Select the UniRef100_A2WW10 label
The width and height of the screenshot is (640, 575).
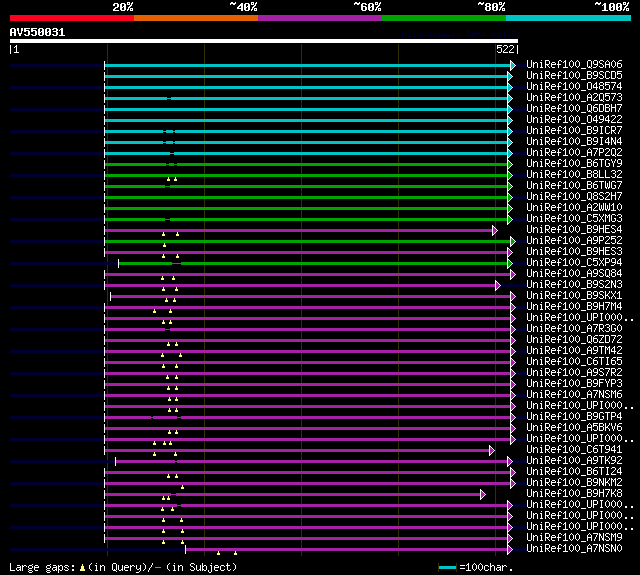click(574, 208)
